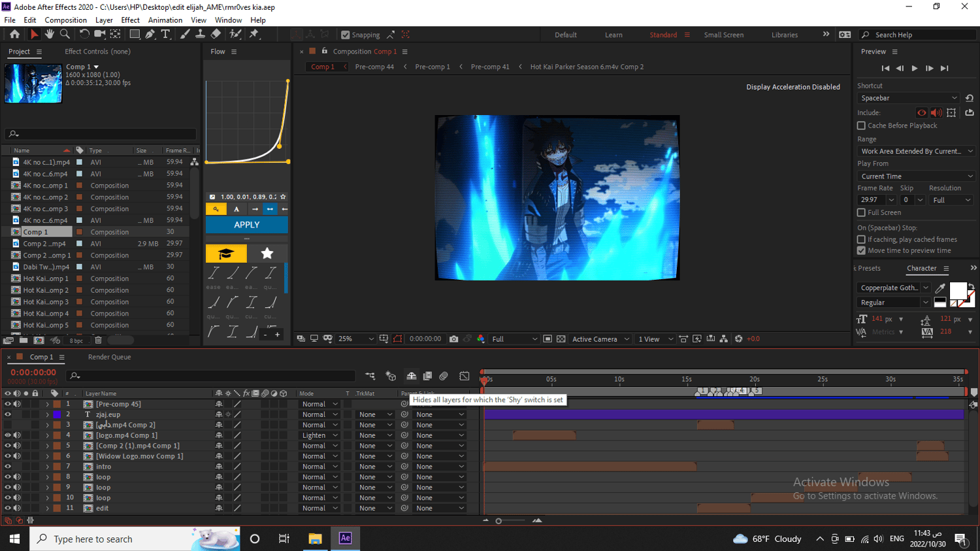Expand the edit layer properties

47,509
